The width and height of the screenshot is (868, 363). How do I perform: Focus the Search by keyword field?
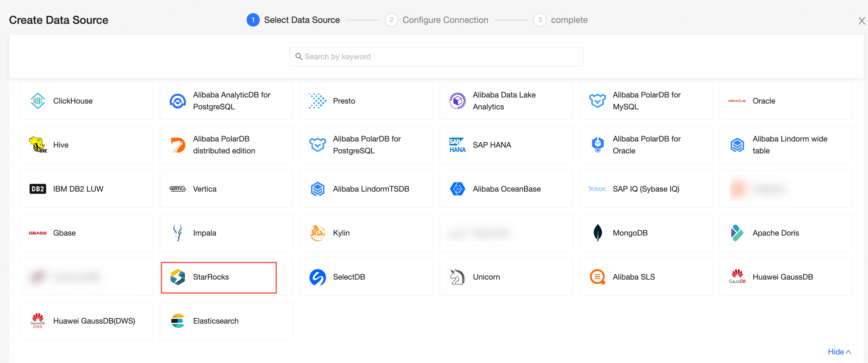pyautogui.click(x=436, y=56)
